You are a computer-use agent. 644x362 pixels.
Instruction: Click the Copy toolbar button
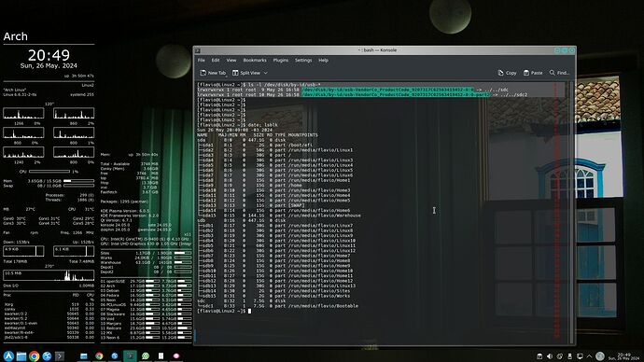tap(507, 73)
